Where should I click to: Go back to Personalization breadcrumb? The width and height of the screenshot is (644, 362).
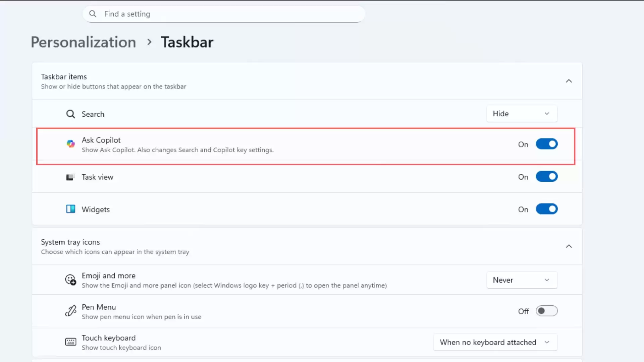pyautogui.click(x=84, y=42)
